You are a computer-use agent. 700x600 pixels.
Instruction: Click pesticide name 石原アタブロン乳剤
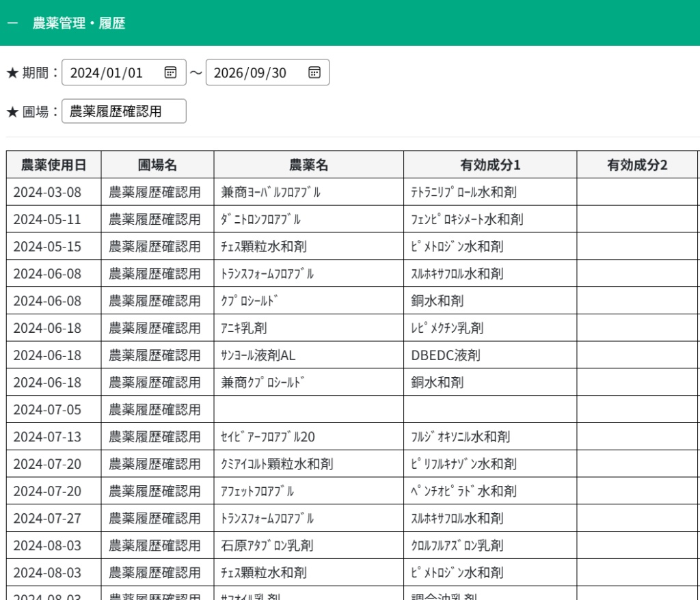[267, 546]
